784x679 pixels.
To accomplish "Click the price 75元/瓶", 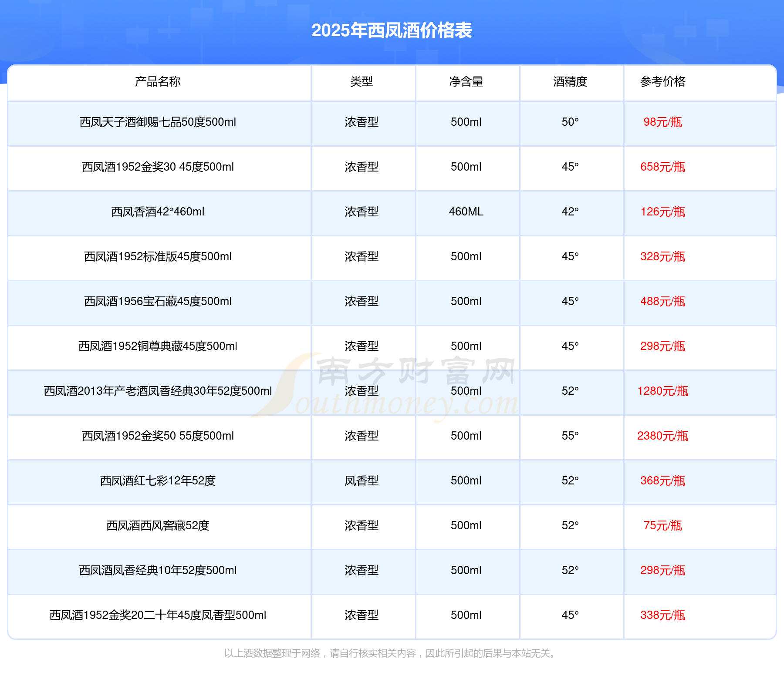I will point(662,526).
